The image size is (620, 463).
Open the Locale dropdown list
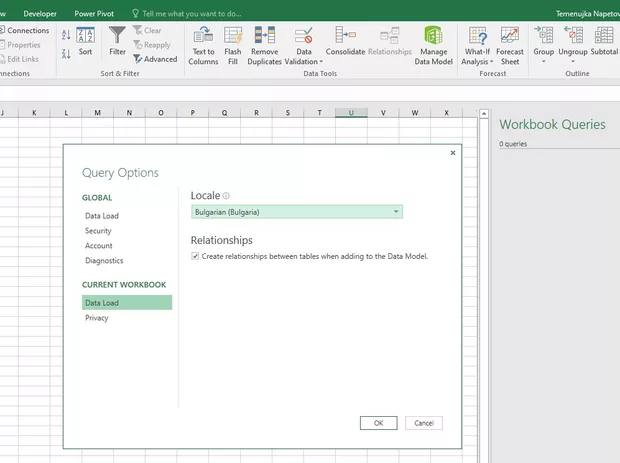click(397, 212)
